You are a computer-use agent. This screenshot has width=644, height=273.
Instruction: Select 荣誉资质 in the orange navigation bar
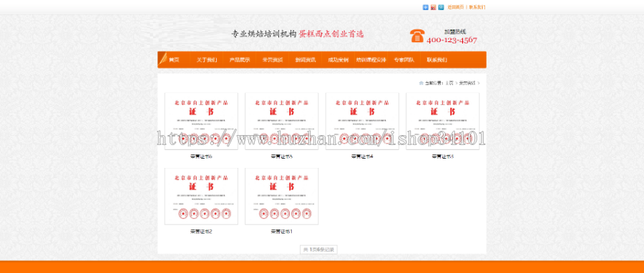pyautogui.click(x=273, y=60)
